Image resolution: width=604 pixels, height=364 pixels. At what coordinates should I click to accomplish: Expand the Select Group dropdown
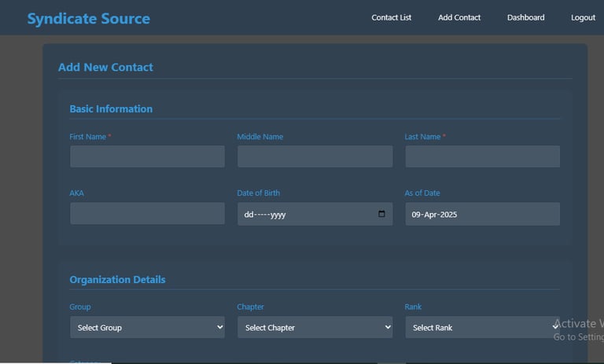147,327
